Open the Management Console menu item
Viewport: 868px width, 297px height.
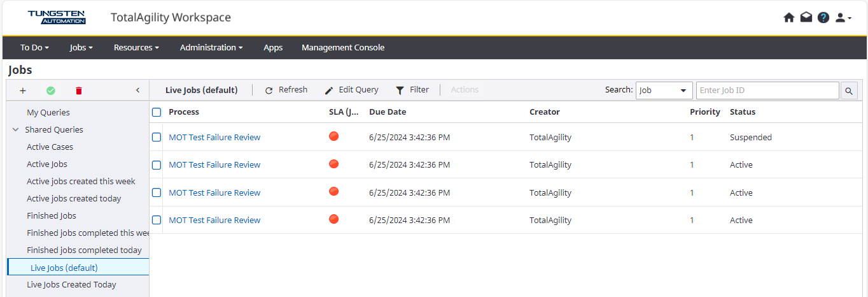pyautogui.click(x=343, y=47)
